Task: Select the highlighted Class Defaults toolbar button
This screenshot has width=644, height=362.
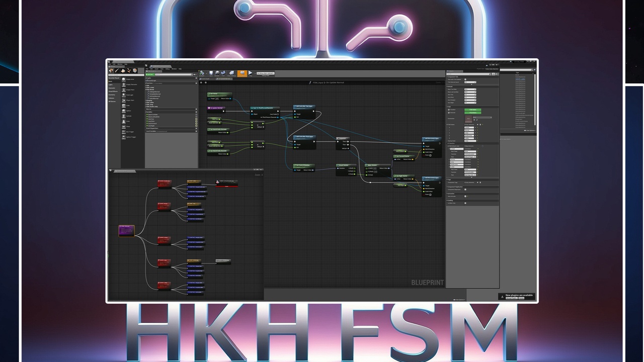Action: point(242,73)
